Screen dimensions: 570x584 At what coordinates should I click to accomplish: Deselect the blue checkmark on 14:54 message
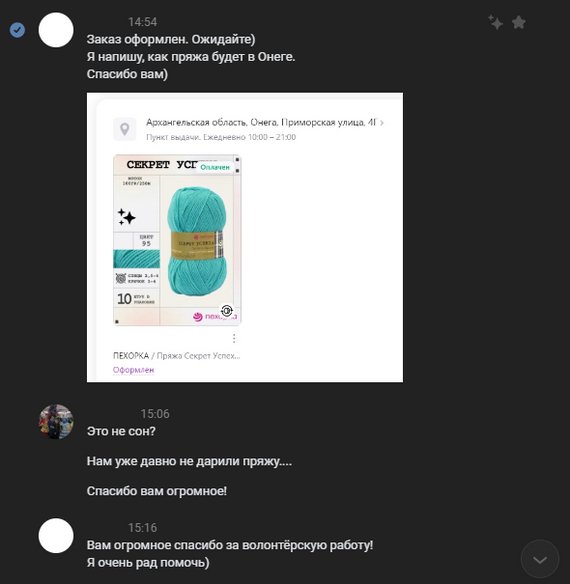click(17, 30)
